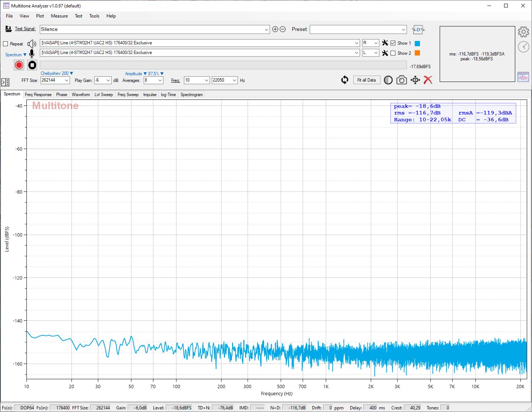Open the Test Signal Silence dropdown
This screenshot has height=412, width=532.
pyautogui.click(x=155, y=29)
